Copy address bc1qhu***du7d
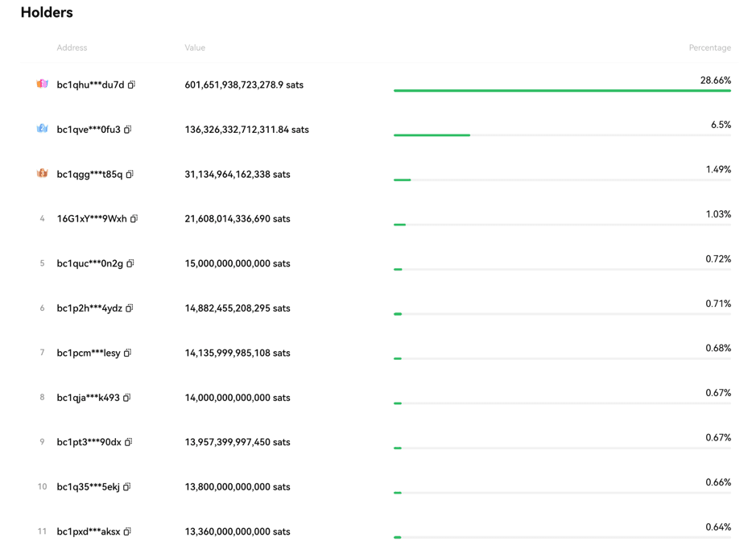 [131, 85]
